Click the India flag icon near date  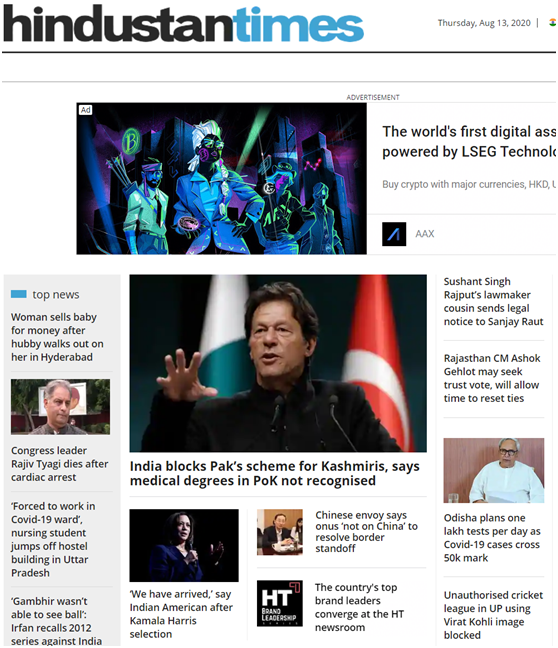pyautogui.click(x=553, y=23)
